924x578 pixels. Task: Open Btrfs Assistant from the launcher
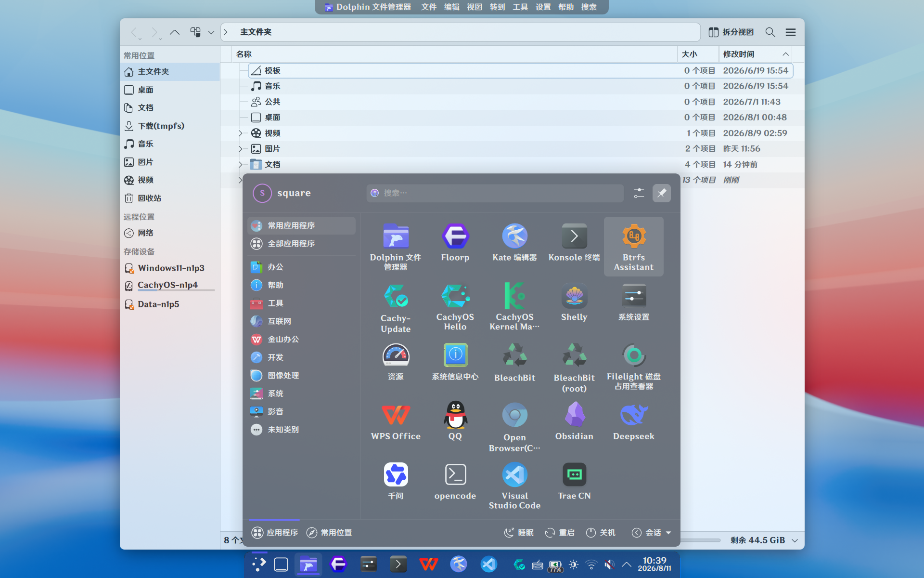click(x=633, y=247)
